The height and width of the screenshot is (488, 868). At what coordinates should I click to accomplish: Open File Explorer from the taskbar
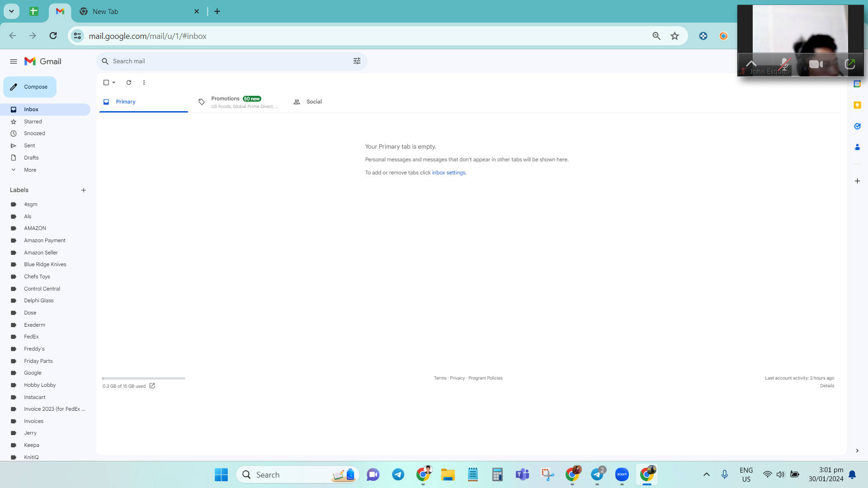[x=448, y=474]
